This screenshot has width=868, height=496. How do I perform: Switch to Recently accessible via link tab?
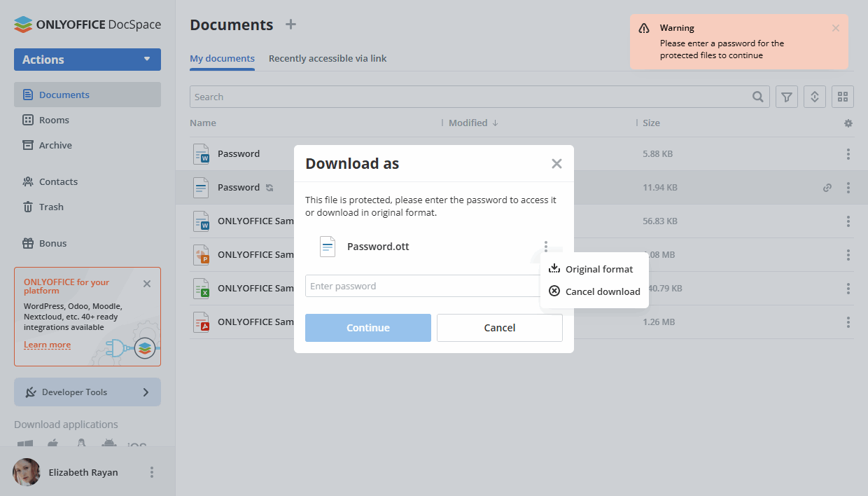tap(328, 59)
